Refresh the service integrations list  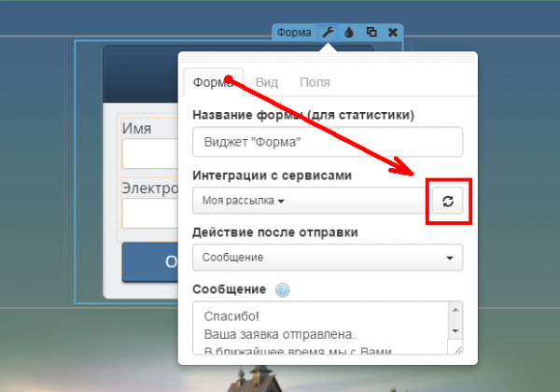[448, 201]
